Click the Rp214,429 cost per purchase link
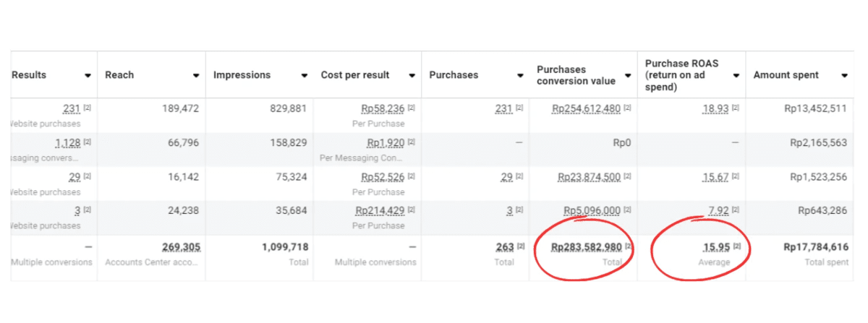 click(380, 211)
